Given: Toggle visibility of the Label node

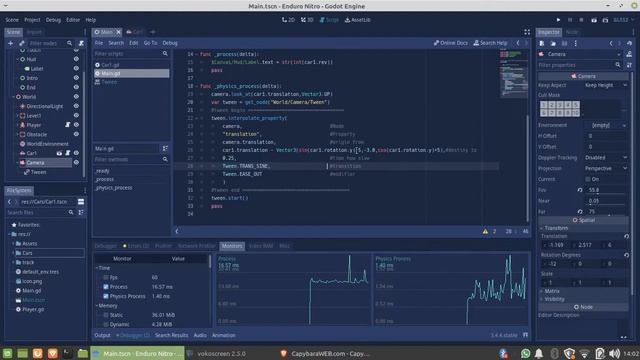Looking at the screenshot, I should click(x=76, y=69).
